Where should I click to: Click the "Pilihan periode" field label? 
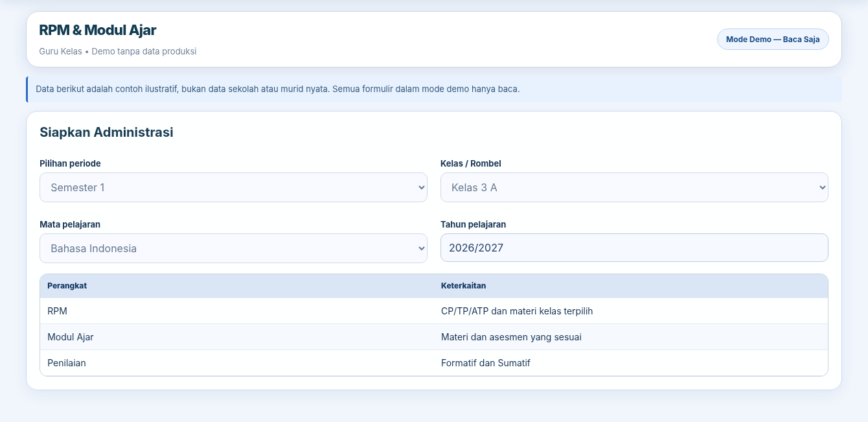70,163
